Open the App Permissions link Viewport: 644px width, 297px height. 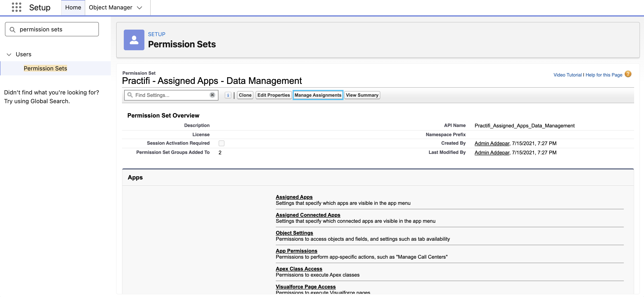[296, 251]
